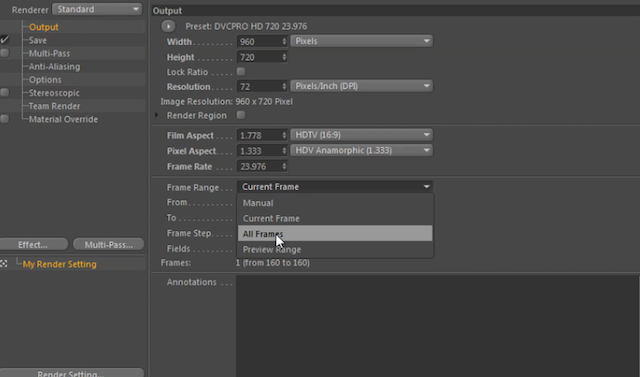Click the Height input field
The image size is (640, 377).
pos(259,57)
